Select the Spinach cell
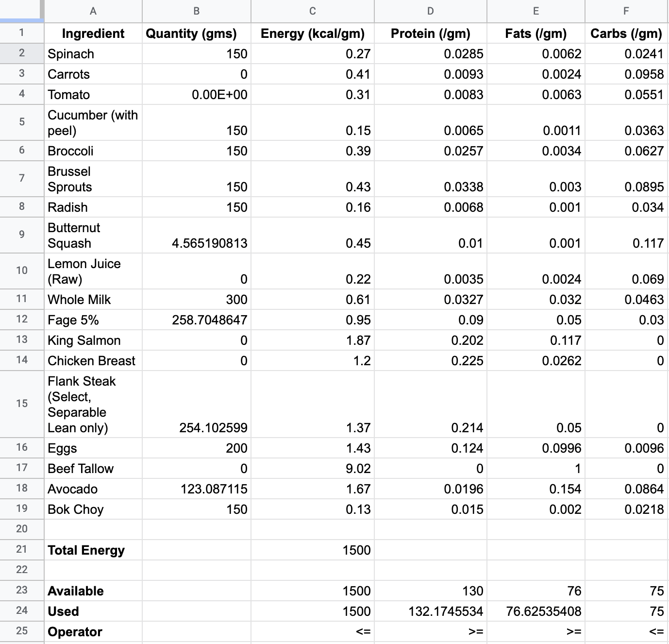Screen dimensions: 669x644 [x=93, y=53]
